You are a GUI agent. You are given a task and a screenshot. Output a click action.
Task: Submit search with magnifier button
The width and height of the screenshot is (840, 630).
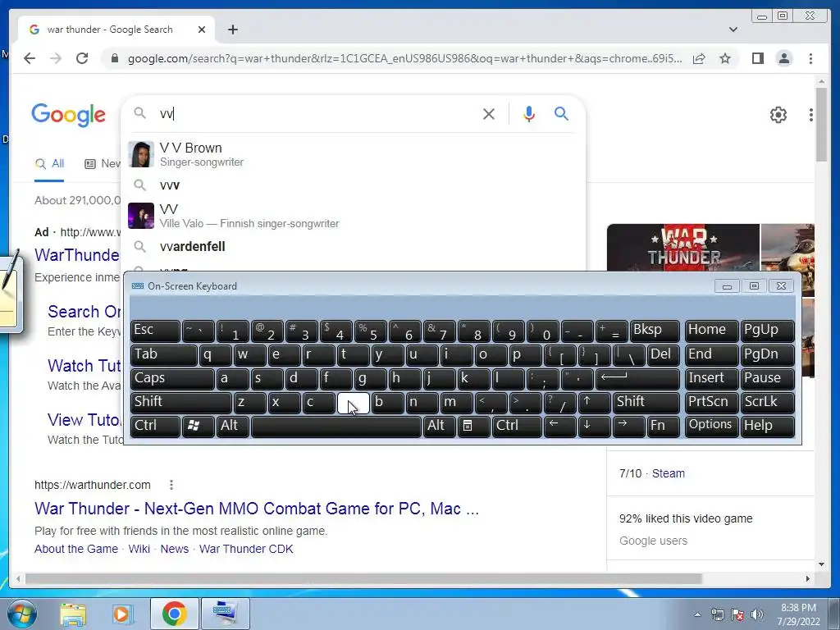[x=561, y=113]
